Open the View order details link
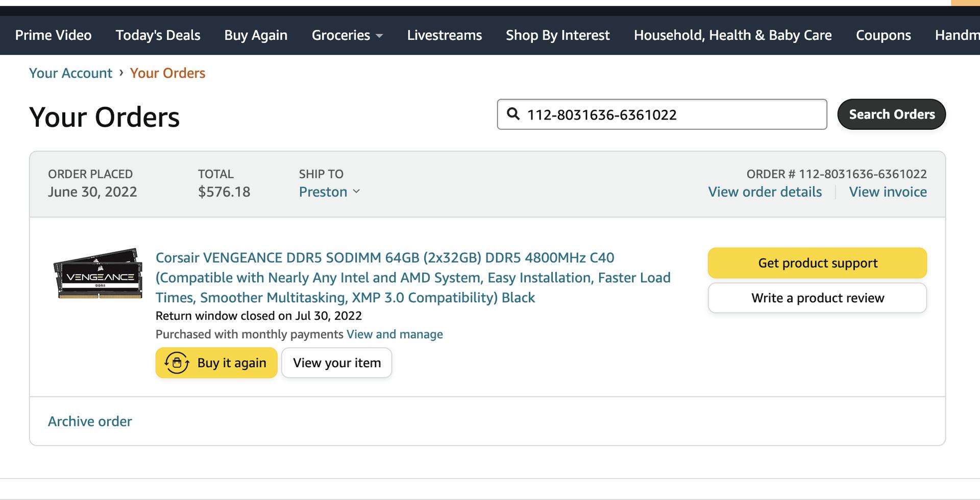980x500 pixels. click(x=765, y=192)
